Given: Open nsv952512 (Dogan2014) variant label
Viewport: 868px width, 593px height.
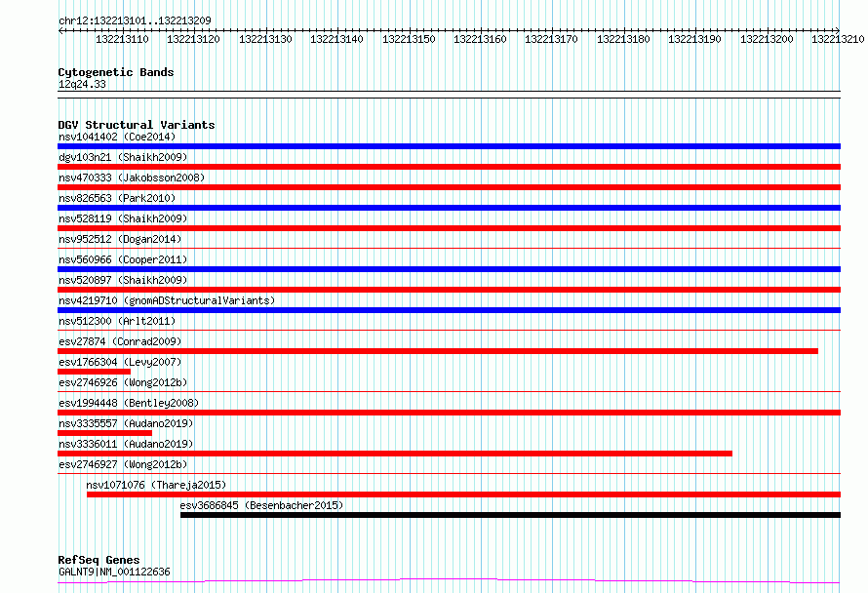Looking at the screenshot, I should click(x=120, y=239).
